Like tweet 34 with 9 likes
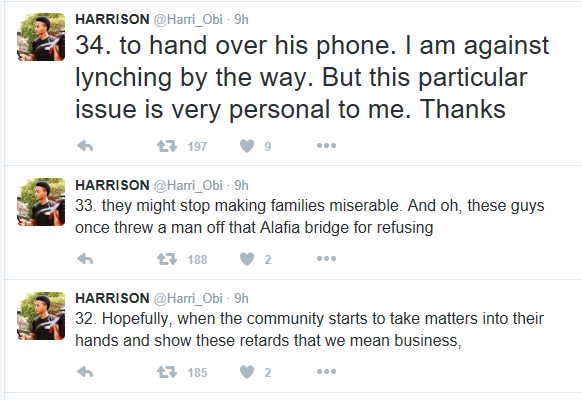The height and width of the screenshot is (400, 582). 247,146
